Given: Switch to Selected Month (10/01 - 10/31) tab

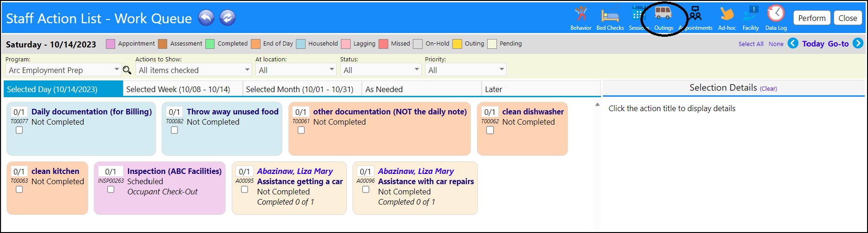Looking at the screenshot, I should coord(302,89).
